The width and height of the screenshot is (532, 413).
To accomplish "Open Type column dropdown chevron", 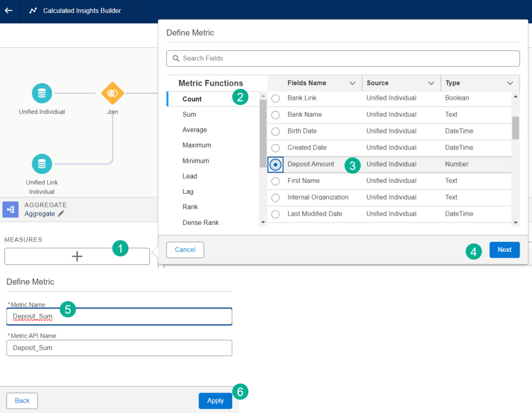I will [510, 83].
